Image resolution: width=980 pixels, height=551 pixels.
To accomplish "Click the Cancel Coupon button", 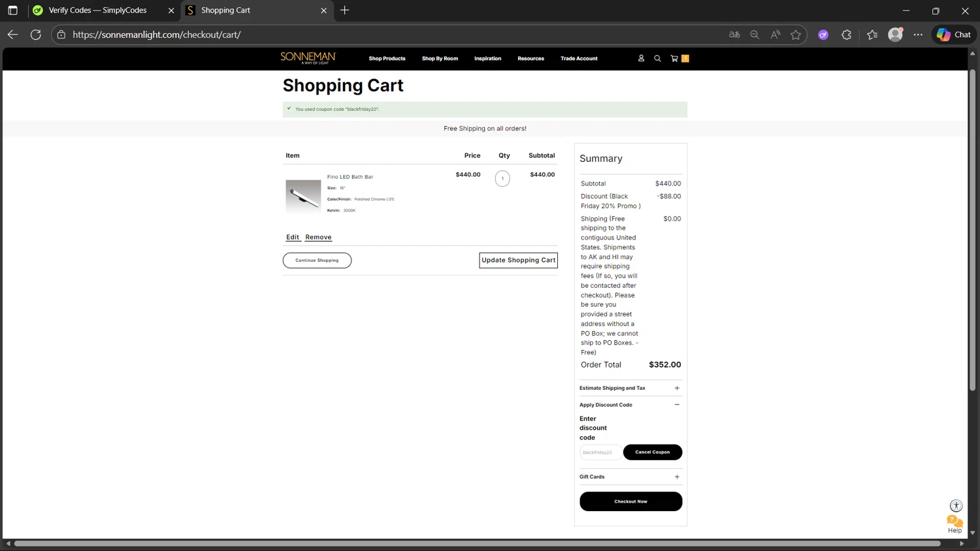I will pyautogui.click(x=652, y=452).
